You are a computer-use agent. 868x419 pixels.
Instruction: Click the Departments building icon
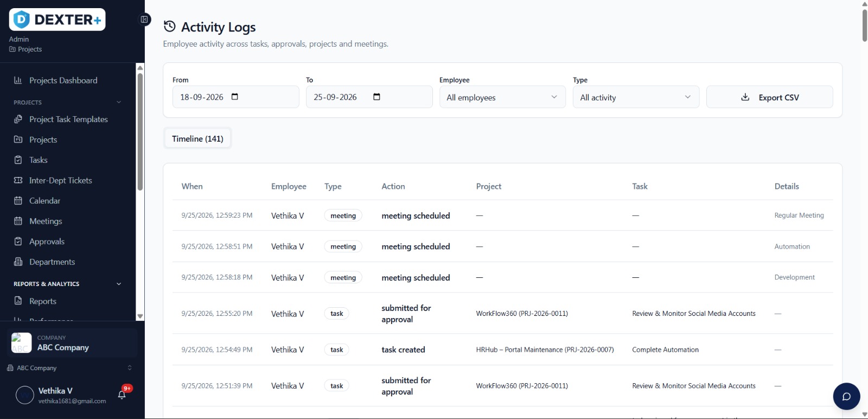click(x=18, y=262)
